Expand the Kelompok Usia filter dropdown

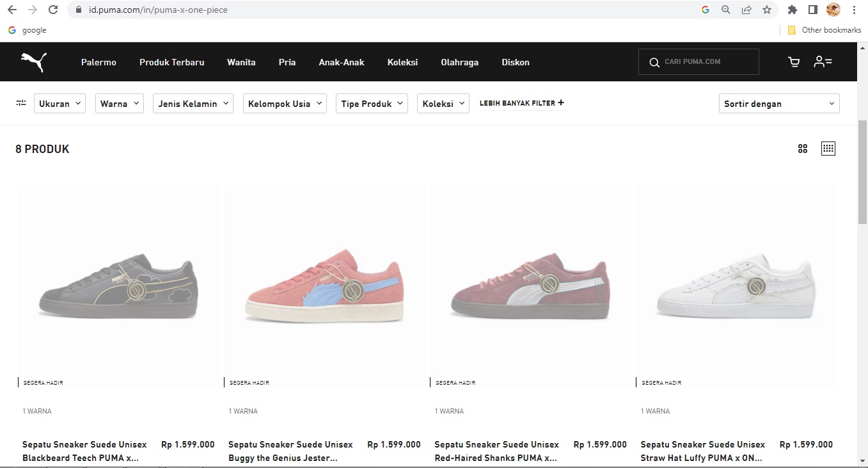285,104
